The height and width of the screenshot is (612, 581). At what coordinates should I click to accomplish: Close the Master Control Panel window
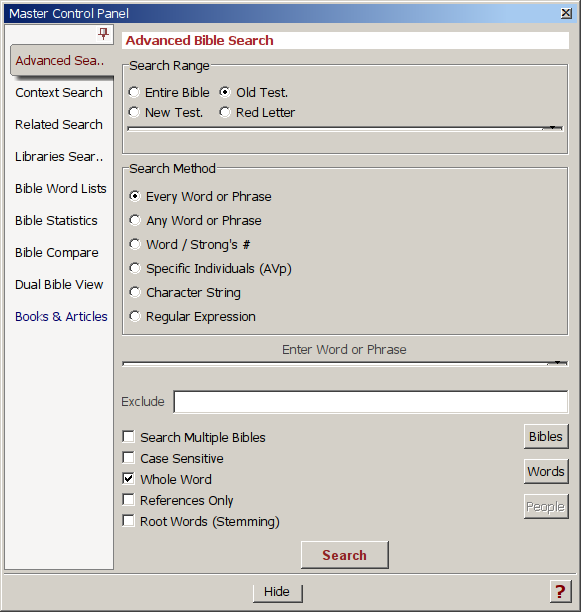point(566,13)
